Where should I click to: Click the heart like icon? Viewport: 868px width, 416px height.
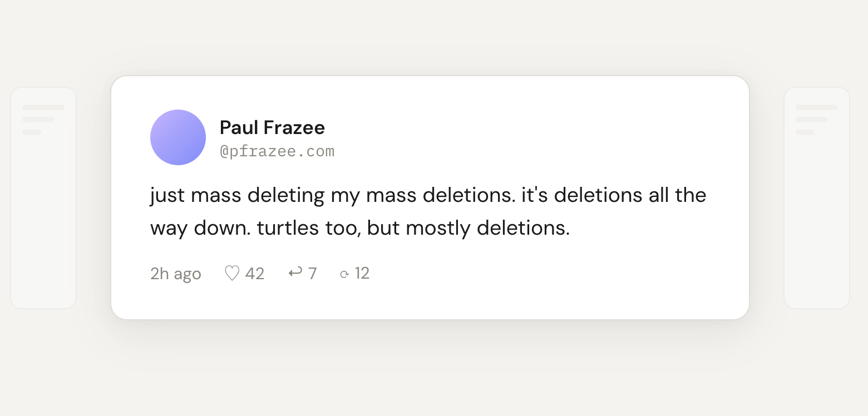tap(231, 273)
